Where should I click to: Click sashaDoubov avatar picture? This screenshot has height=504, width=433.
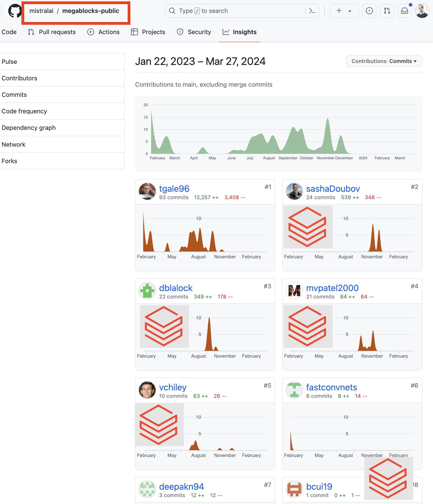pos(294,191)
